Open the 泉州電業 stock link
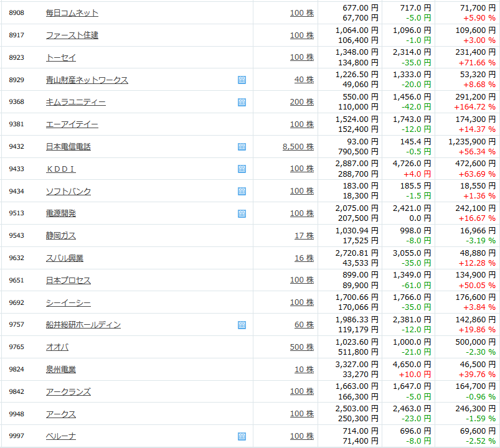Screen dimensions: 500x448 (x=61, y=370)
